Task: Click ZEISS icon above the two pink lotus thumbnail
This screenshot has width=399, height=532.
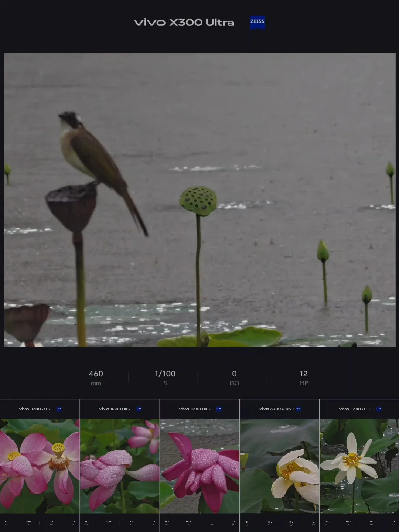Action: (59, 409)
